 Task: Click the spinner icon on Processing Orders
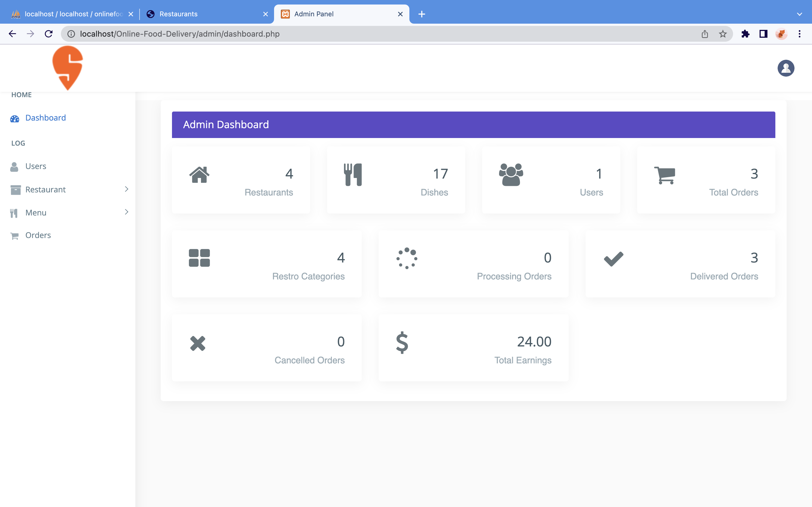pyautogui.click(x=407, y=258)
